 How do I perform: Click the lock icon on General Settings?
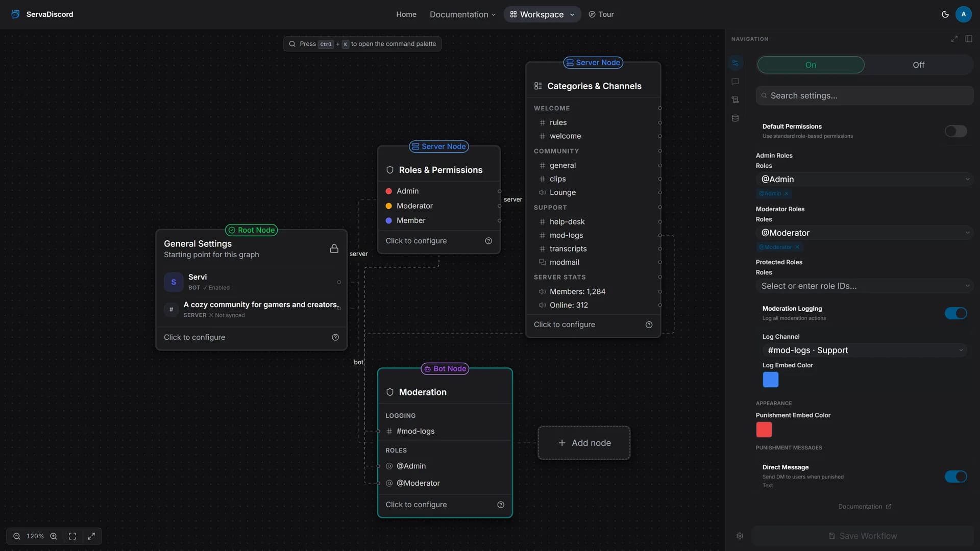coord(334,248)
